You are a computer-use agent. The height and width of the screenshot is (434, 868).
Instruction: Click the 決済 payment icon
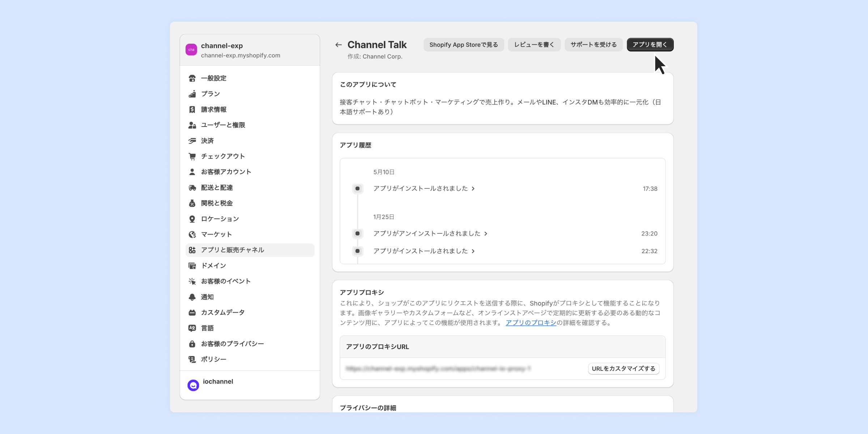click(x=192, y=141)
